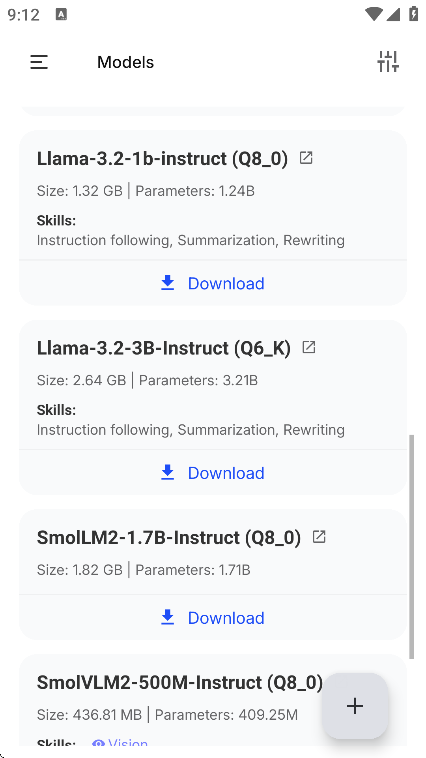Image resolution: width=426 pixels, height=758 pixels.
Task: Tap the Models page title
Action: [125, 62]
